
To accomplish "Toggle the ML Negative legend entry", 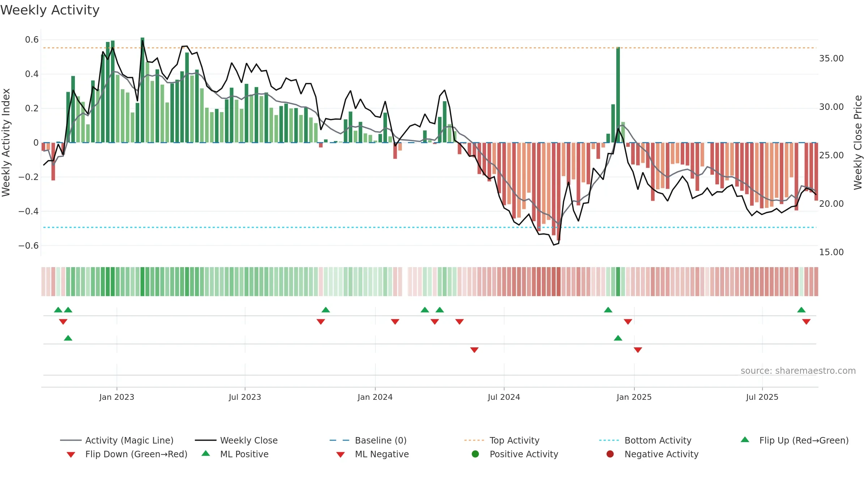I will (x=373, y=454).
